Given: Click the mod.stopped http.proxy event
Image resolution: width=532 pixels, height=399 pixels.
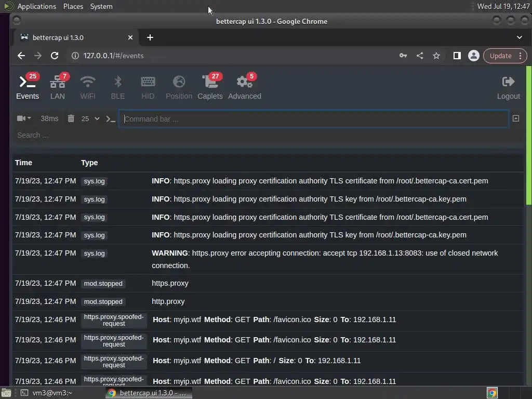Looking at the screenshot, I should (x=268, y=301).
